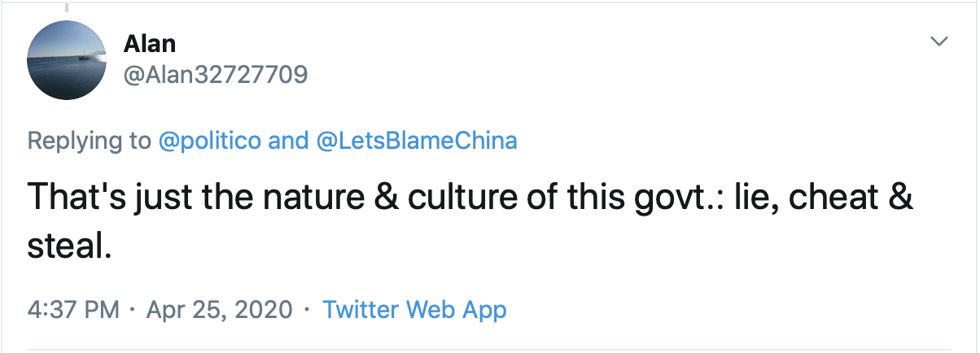Click the Twitter Web App source link

tap(414, 310)
